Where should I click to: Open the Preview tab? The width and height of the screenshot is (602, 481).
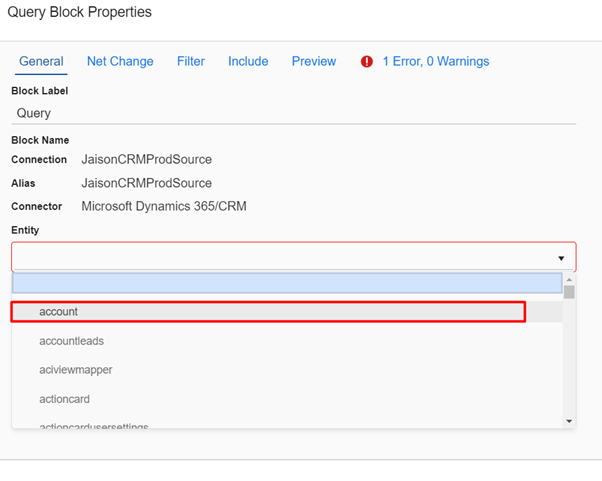pos(314,61)
